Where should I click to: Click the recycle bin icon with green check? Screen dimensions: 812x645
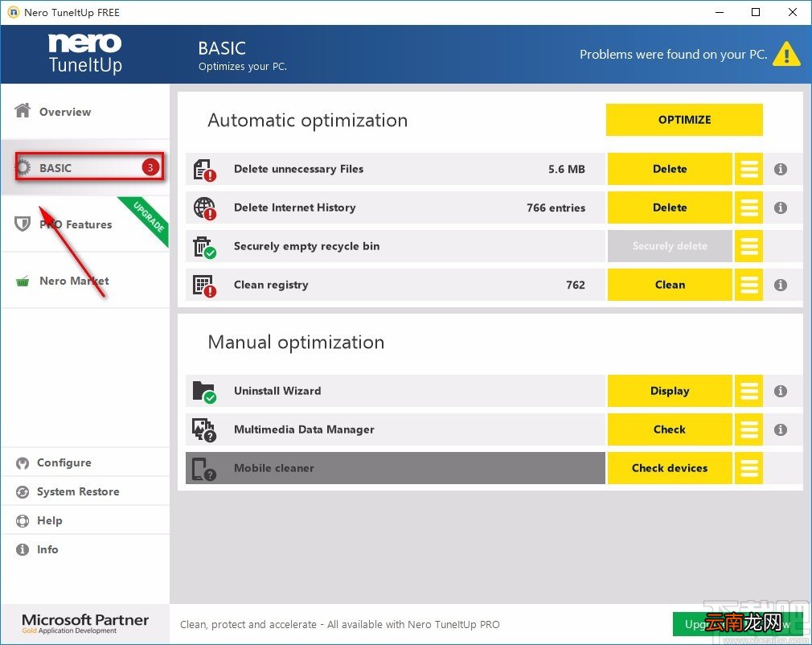click(x=204, y=247)
